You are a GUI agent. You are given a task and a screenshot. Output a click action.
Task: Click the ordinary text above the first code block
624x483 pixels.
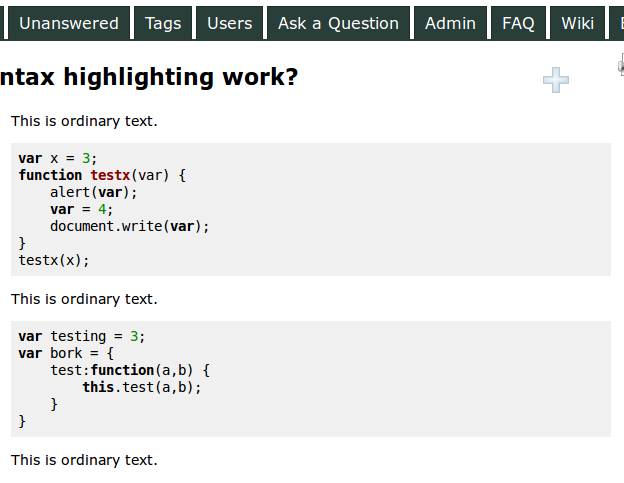pyautogui.click(x=84, y=121)
